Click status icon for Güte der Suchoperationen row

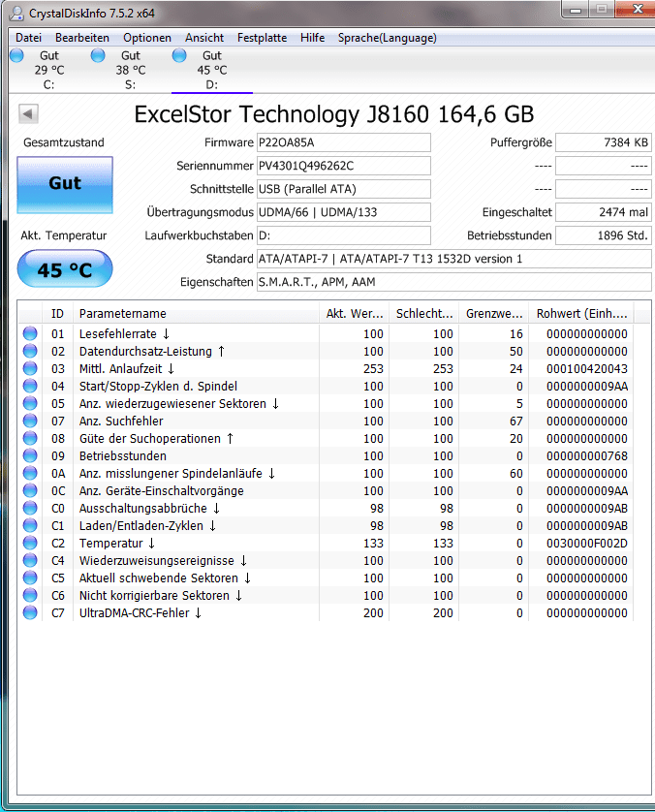point(30,438)
